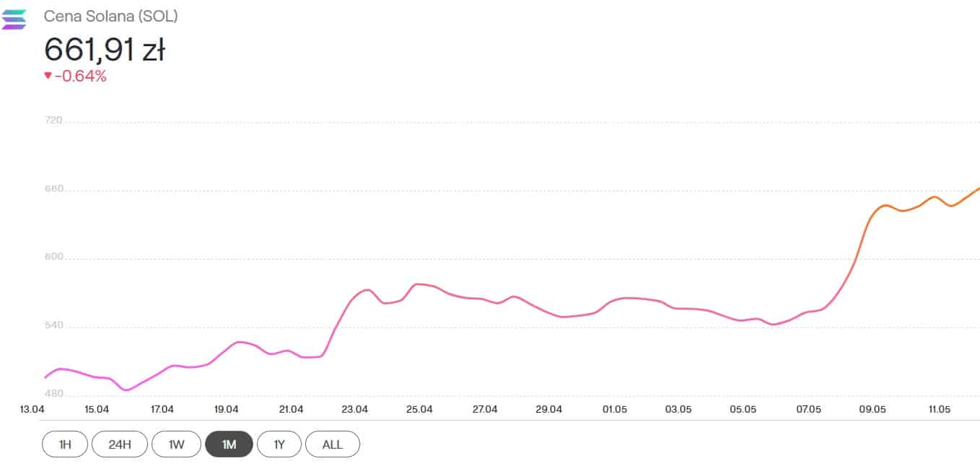The width and height of the screenshot is (980, 474).
Task: Click the Cena Solana (SOL) title
Action: (110, 16)
